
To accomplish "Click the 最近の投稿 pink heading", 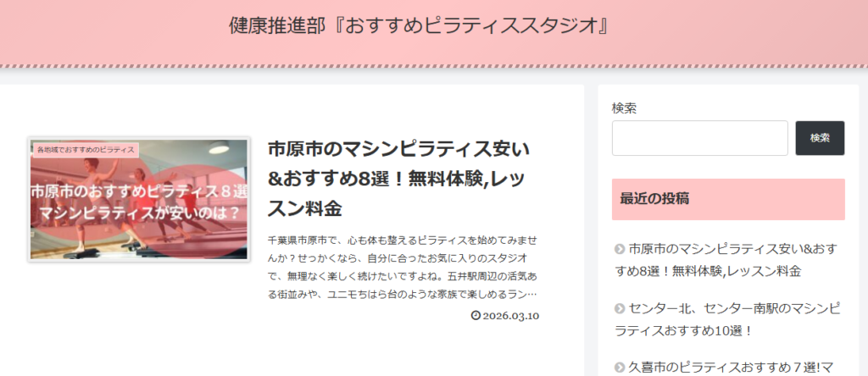I will [728, 199].
